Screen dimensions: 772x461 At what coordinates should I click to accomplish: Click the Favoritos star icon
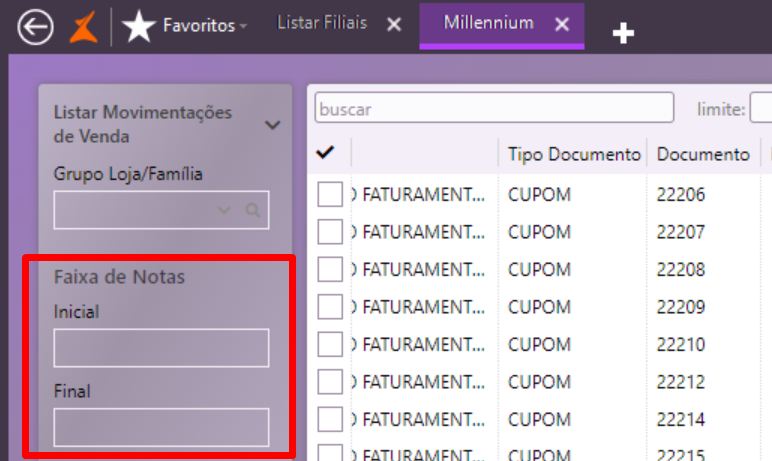(138, 27)
